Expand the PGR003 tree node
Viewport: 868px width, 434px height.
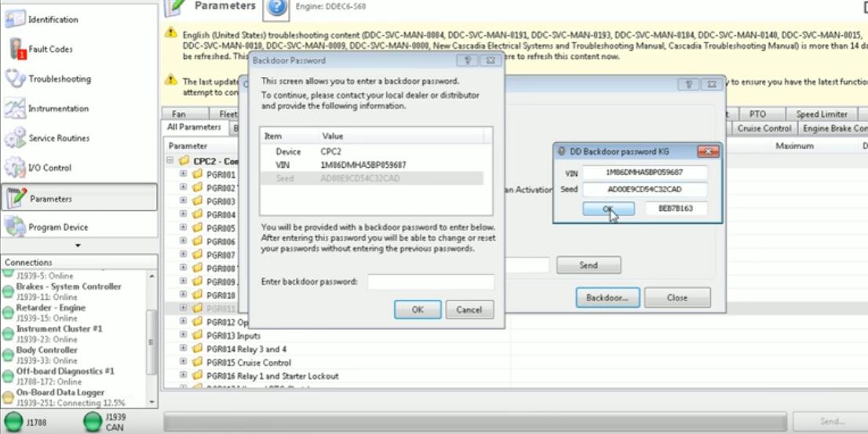(x=183, y=201)
